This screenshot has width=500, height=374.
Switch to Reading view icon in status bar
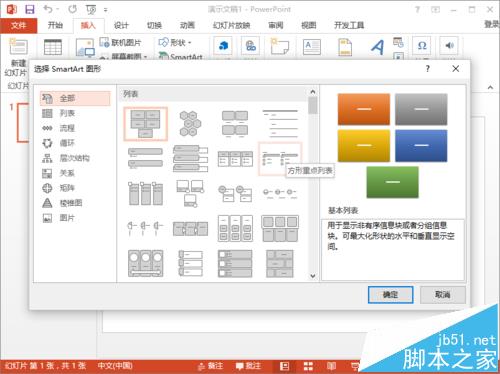(331, 366)
